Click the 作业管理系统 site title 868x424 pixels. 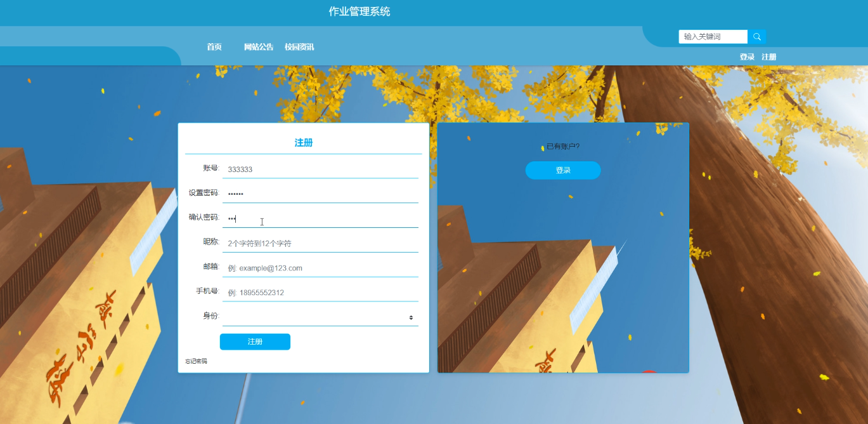tap(360, 11)
